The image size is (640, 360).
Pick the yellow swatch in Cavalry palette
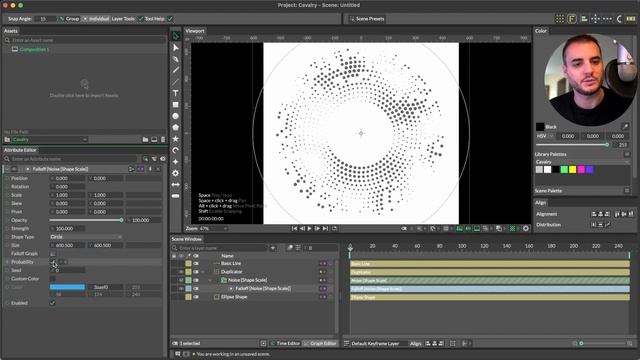[573, 169]
